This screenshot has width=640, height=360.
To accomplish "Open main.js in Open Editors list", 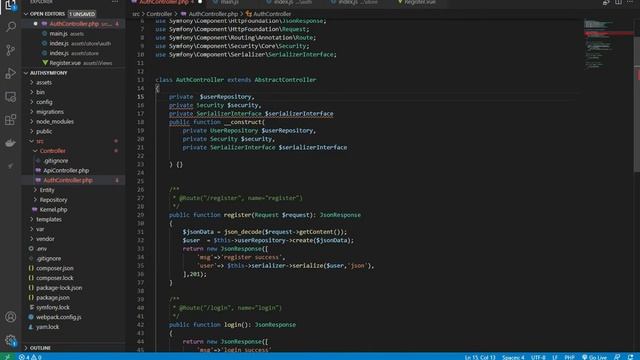I will pos(74,34).
